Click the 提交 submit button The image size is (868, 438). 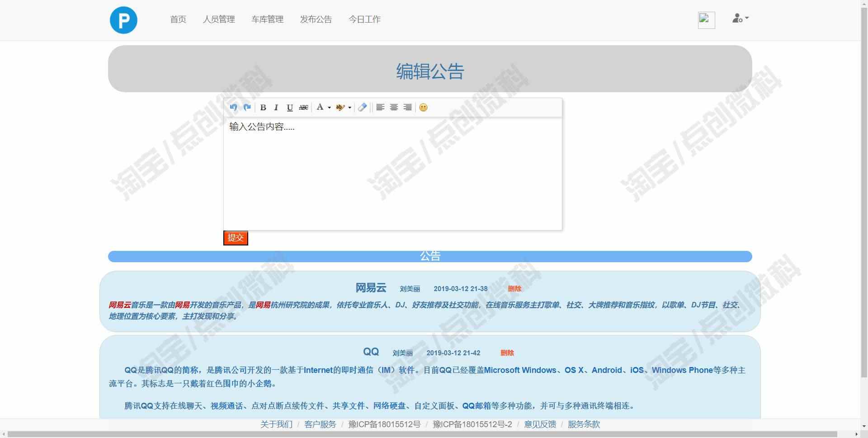(236, 238)
